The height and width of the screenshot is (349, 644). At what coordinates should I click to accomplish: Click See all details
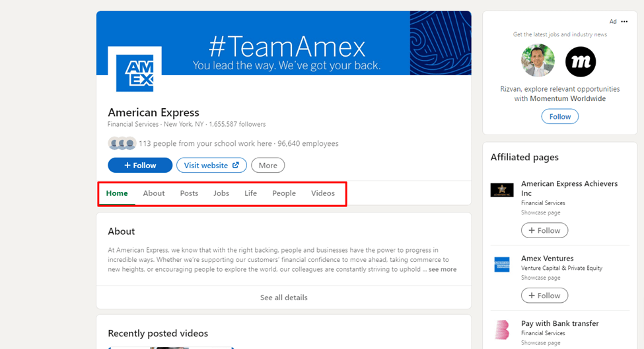(x=283, y=298)
